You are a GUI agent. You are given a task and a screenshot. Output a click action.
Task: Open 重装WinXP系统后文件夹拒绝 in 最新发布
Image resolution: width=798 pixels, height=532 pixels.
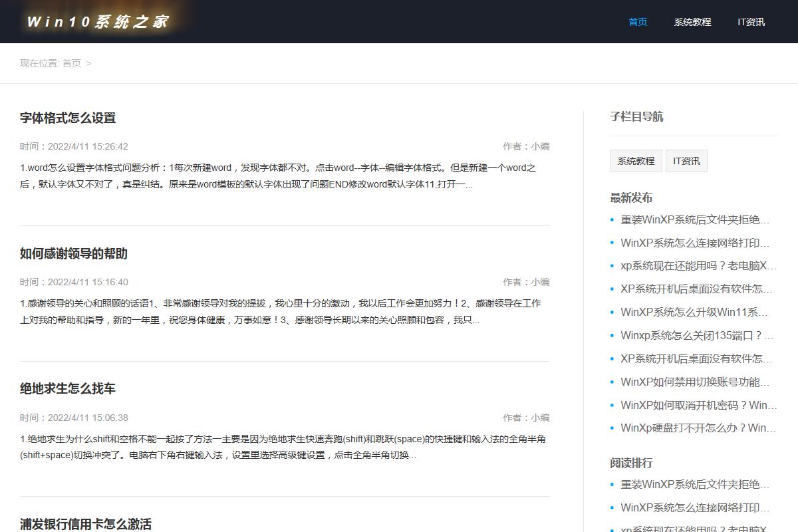coord(695,219)
